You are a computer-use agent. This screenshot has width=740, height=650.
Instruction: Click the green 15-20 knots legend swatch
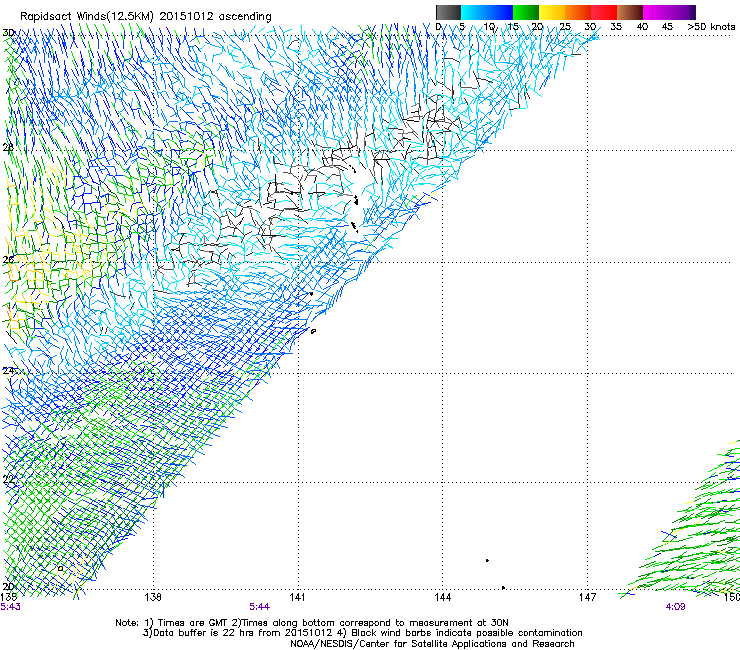pyautogui.click(x=526, y=12)
